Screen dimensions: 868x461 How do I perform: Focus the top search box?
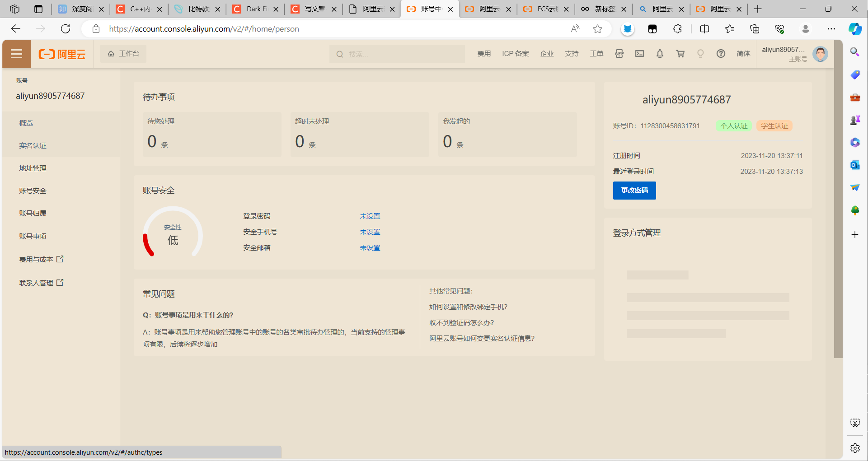tap(397, 54)
